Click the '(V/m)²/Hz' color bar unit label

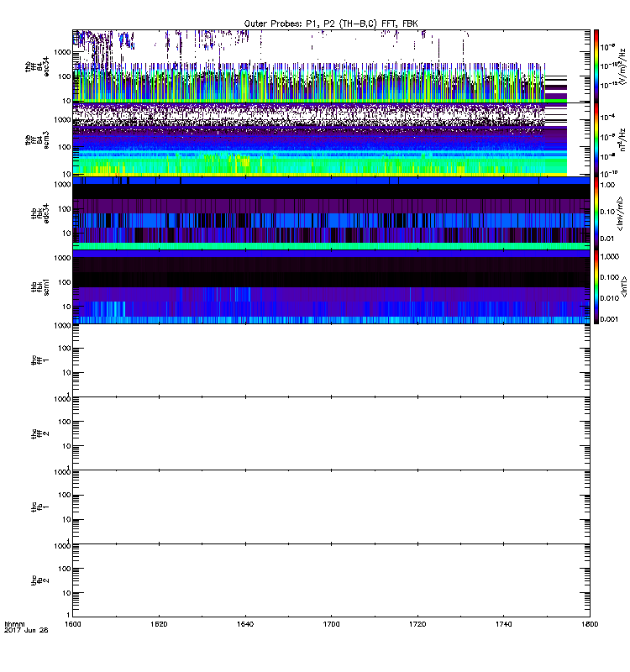pyautogui.click(x=622, y=66)
